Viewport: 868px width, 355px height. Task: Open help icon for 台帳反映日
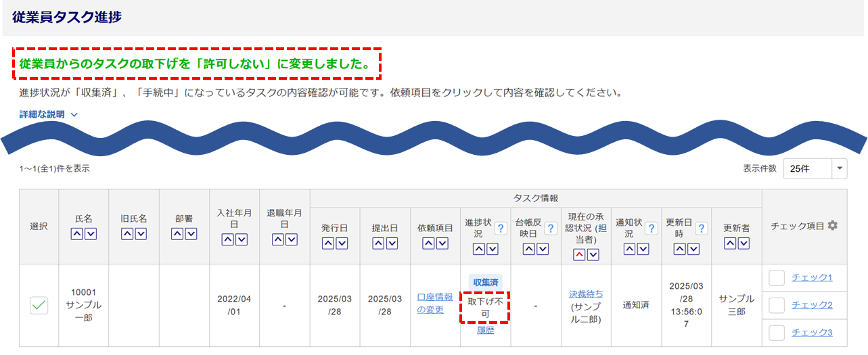tap(551, 229)
